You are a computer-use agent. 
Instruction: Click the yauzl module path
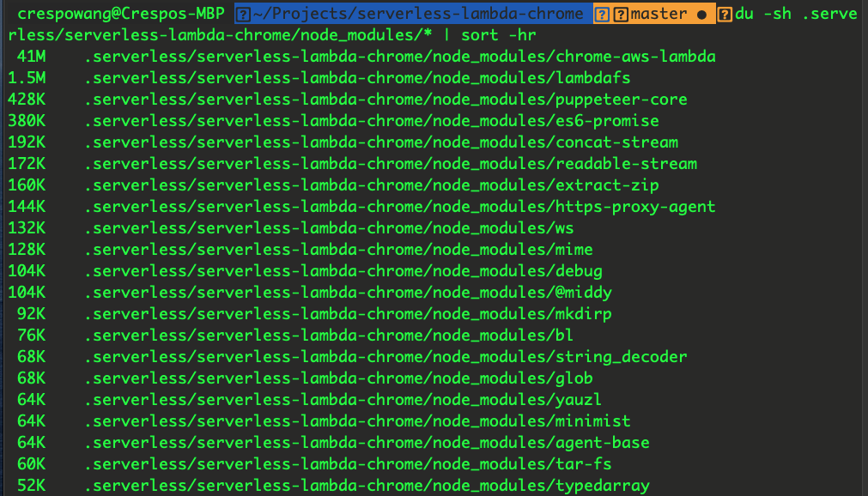tap(343, 400)
